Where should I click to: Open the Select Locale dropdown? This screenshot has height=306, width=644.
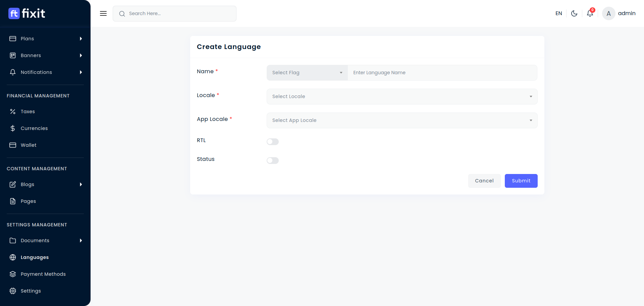(x=402, y=96)
